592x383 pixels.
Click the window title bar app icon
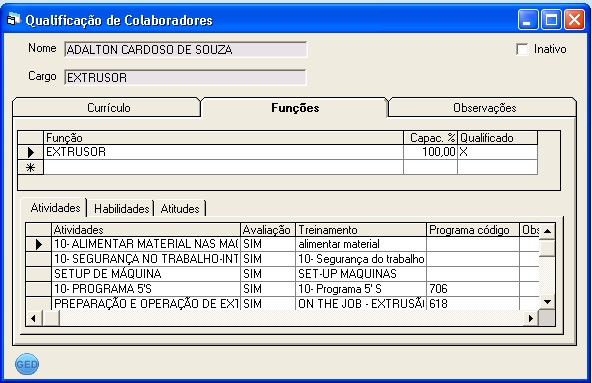14,19
